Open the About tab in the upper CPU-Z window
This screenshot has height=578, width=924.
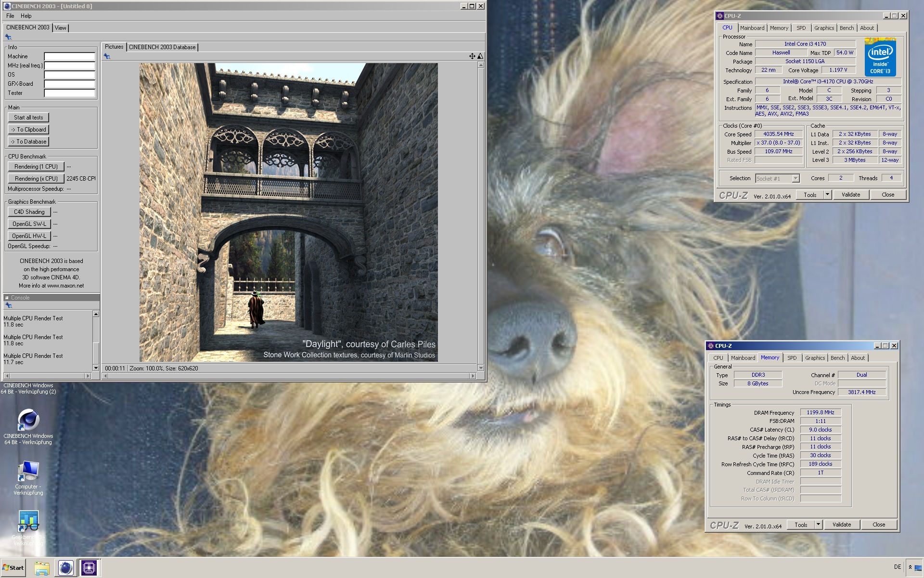[x=867, y=28]
